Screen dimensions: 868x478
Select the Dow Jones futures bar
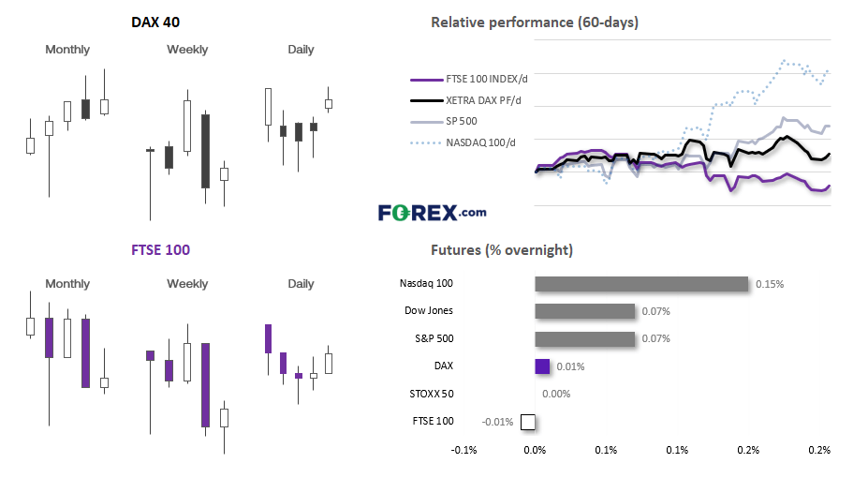point(584,311)
